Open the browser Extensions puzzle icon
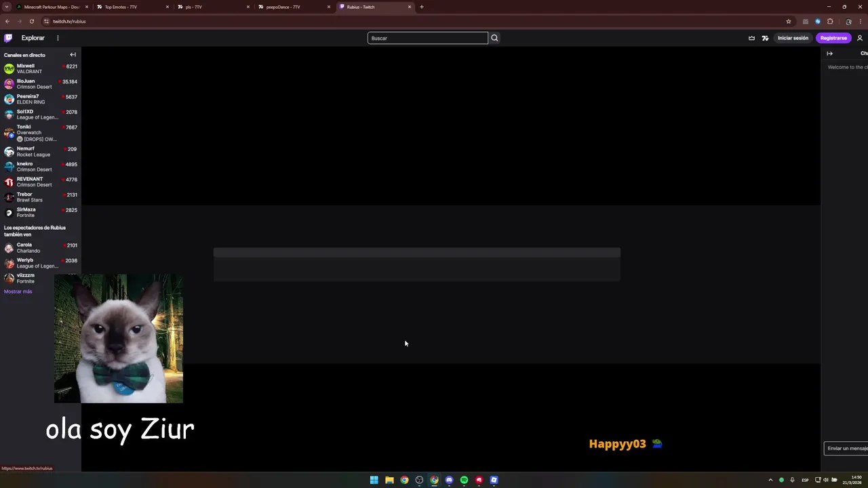The image size is (868, 488). tap(829, 21)
